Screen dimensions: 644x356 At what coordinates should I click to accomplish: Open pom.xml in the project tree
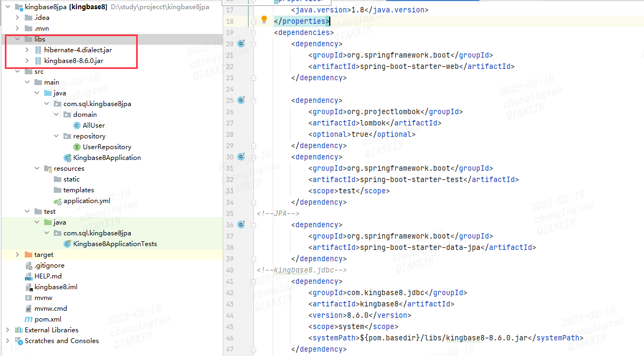(x=48, y=319)
